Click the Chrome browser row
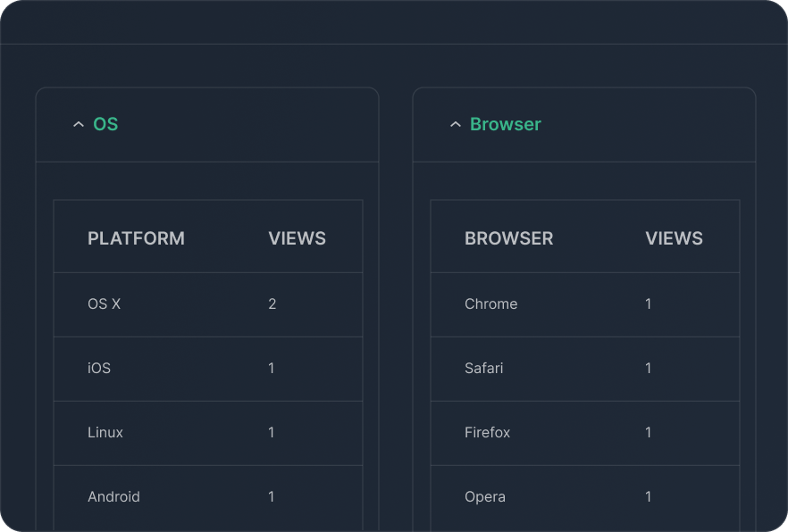Image resolution: width=788 pixels, height=532 pixels. tap(585, 304)
